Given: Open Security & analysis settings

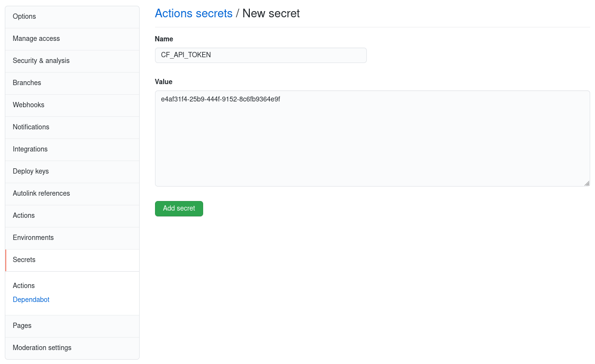Looking at the screenshot, I should point(41,61).
